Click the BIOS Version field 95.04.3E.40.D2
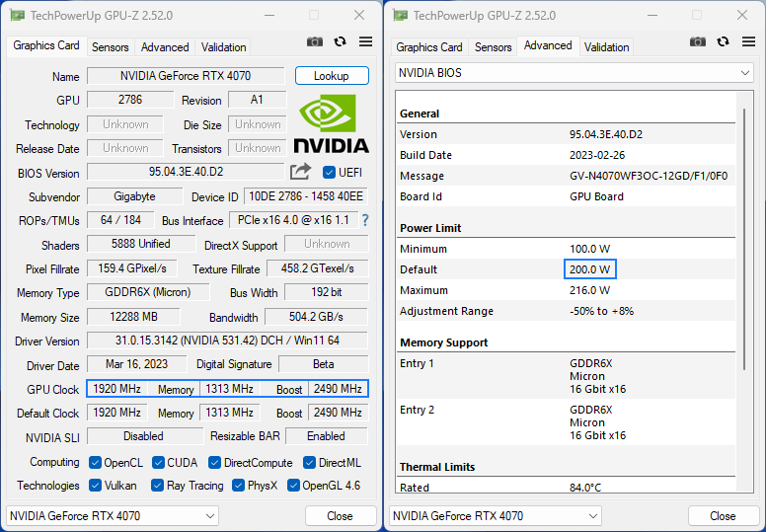Viewport: 766px width, 532px height. coord(186,172)
